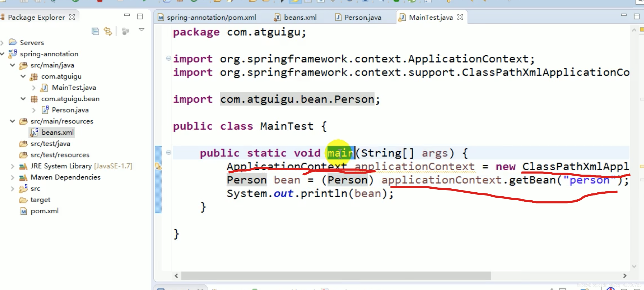Click overview ruler warning marker at top
The width and height of the screenshot is (644, 290).
tap(642, 29)
